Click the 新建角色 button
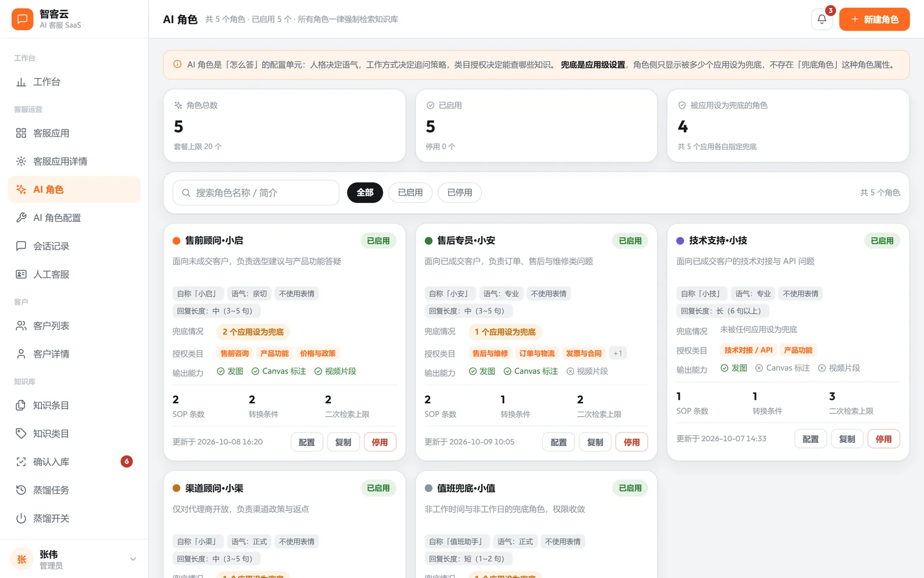The image size is (924, 578). (874, 19)
